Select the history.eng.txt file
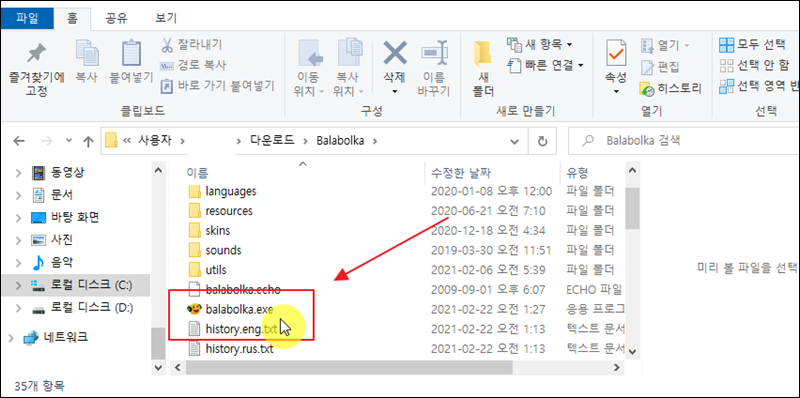This screenshot has height=398, width=800. (241, 329)
